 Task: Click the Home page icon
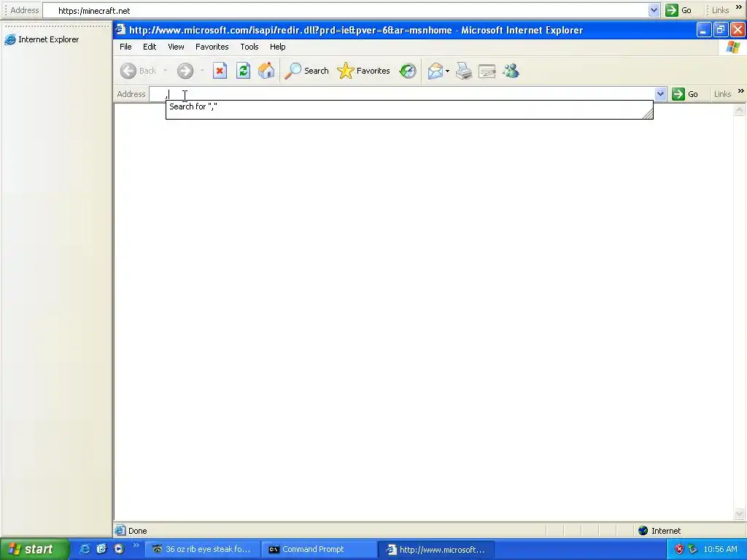pyautogui.click(x=266, y=71)
